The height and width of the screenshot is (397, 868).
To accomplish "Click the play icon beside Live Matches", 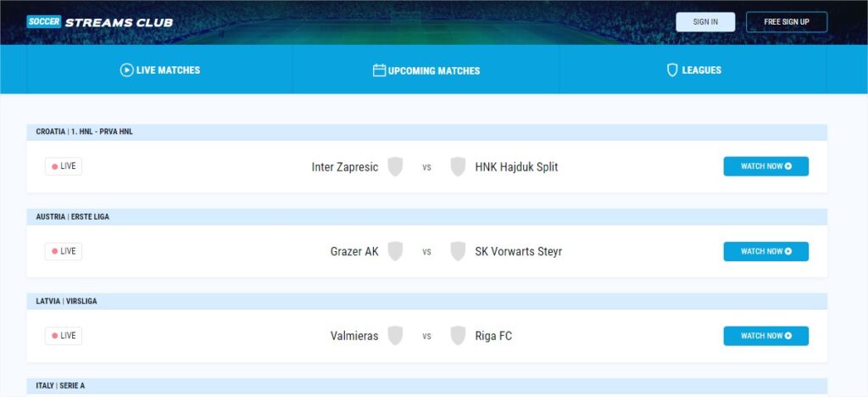I will click(x=127, y=70).
